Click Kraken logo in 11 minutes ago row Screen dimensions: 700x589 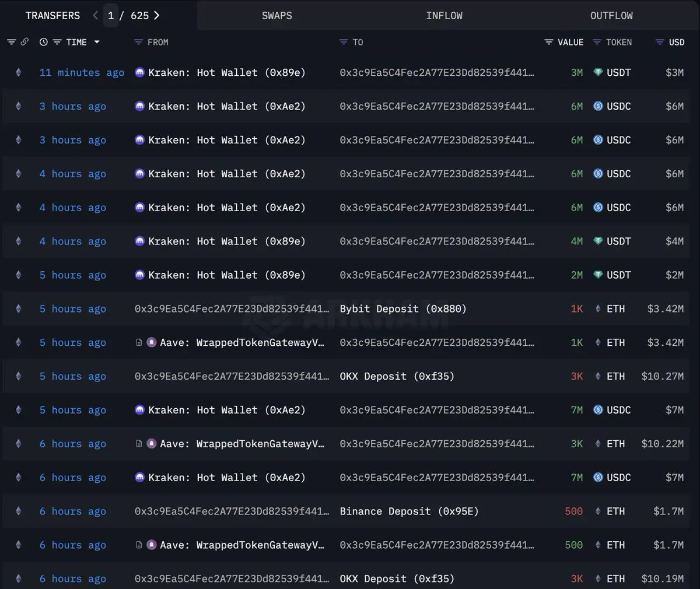[x=139, y=72]
